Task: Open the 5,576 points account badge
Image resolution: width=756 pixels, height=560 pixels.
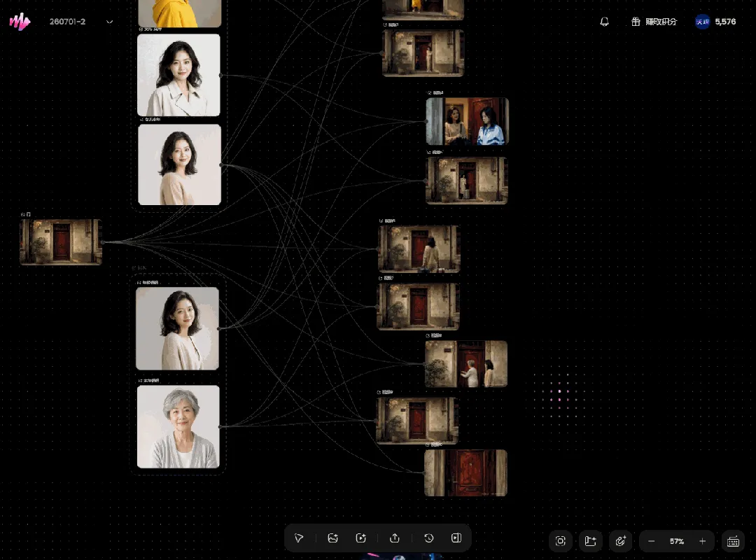Action: pyautogui.click(x=715, y=22)
